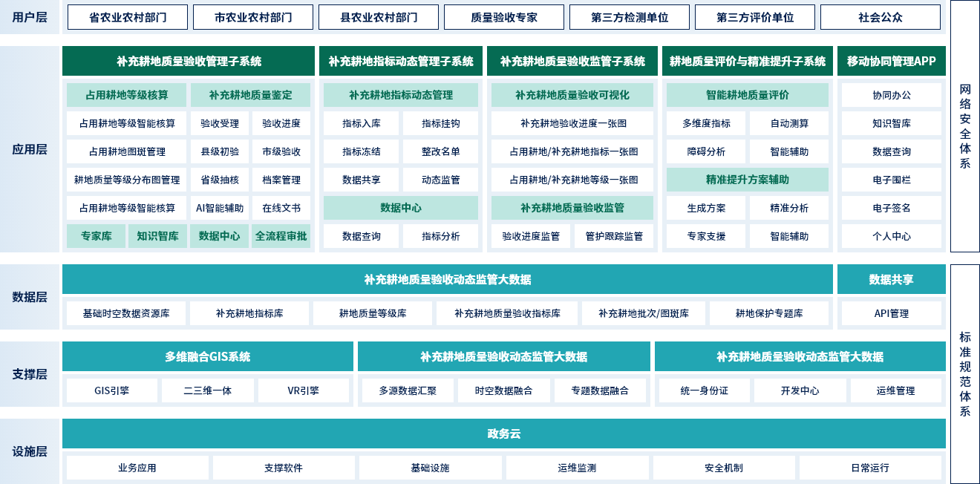Select the 专家库 green block
This screenshot has height=484, width=980.
[x=97, y=237]
